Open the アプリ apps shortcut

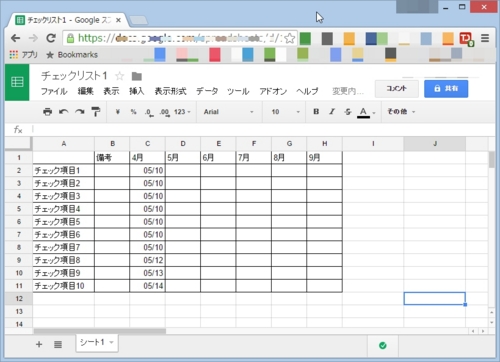tap(23, 55)
